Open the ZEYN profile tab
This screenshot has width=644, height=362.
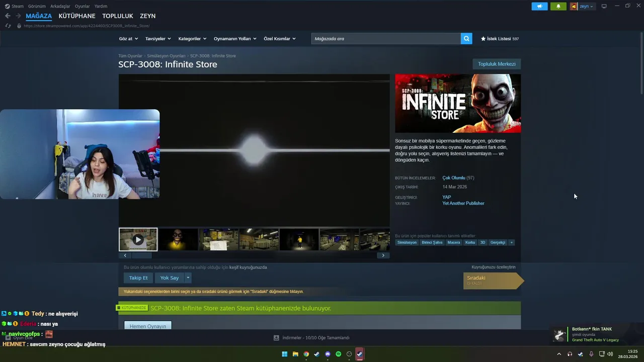[x=148, y=16]
